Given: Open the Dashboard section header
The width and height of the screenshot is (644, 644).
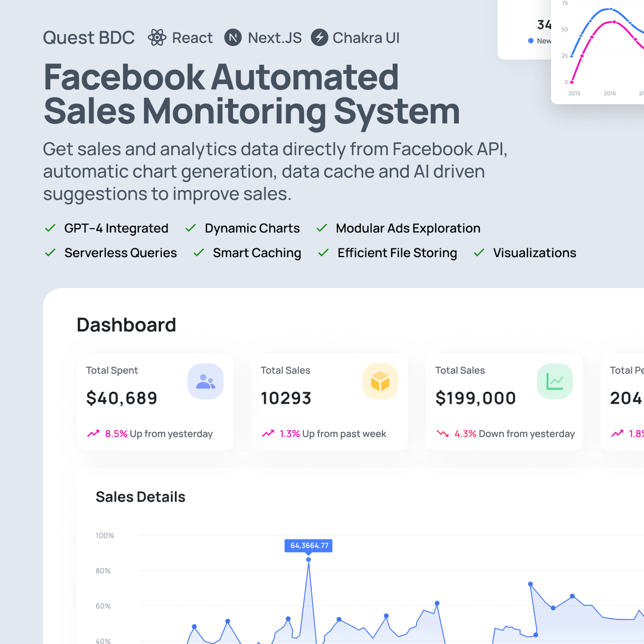Looking at the screenshot, I should point(126,324).
